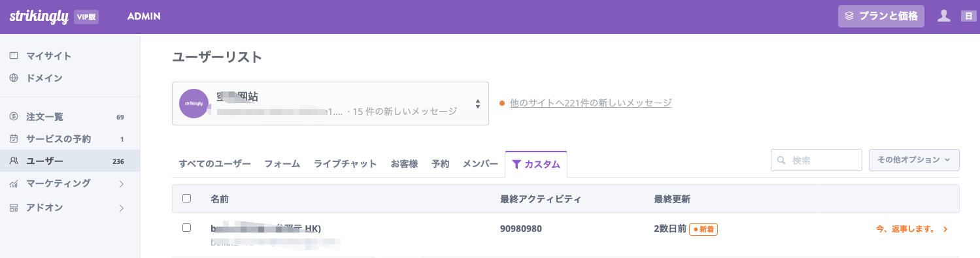Open the その他オプション dropdown
980x258 pixels.
point(914,160)
